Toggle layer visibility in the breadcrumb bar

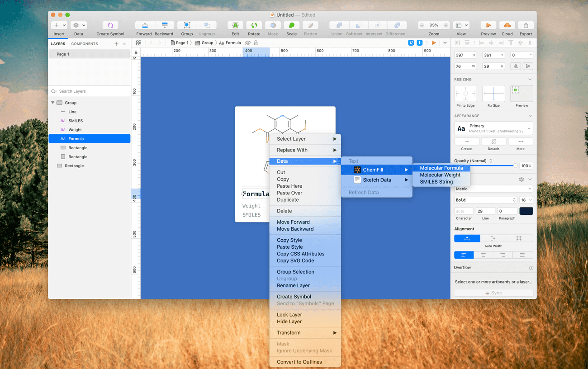(x=248, y=43)
